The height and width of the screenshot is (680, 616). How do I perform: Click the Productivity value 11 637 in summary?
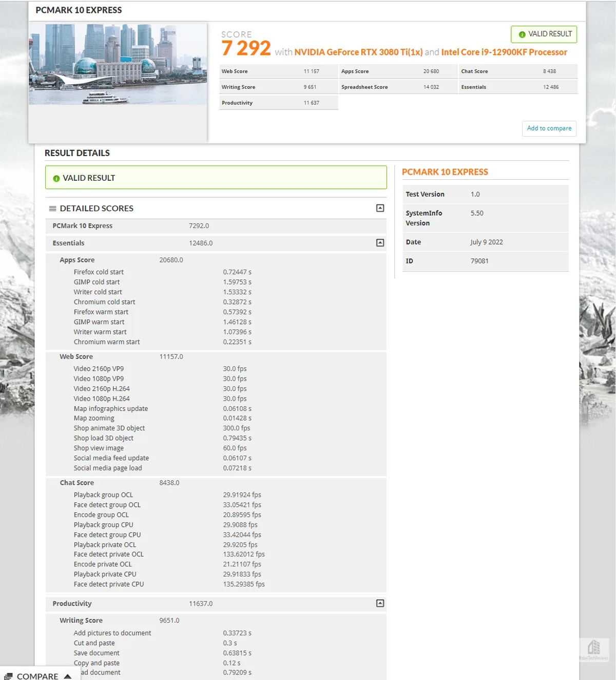pos(311,103)
